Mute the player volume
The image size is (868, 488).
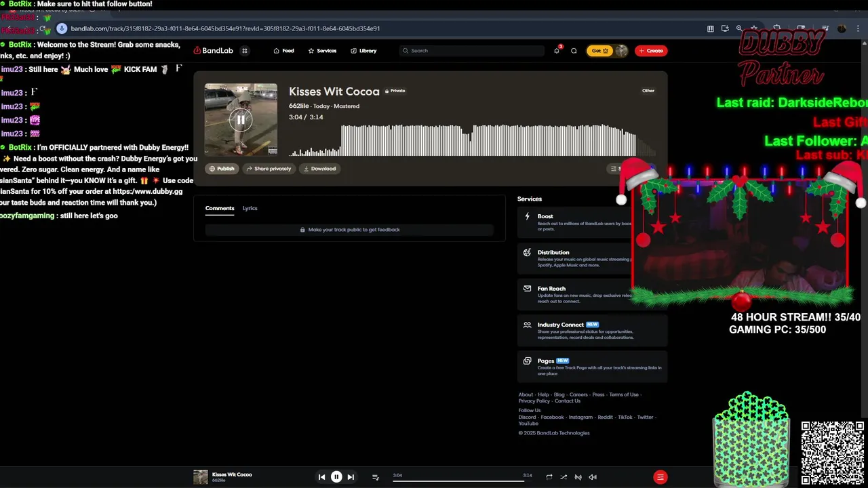[593, 477]
